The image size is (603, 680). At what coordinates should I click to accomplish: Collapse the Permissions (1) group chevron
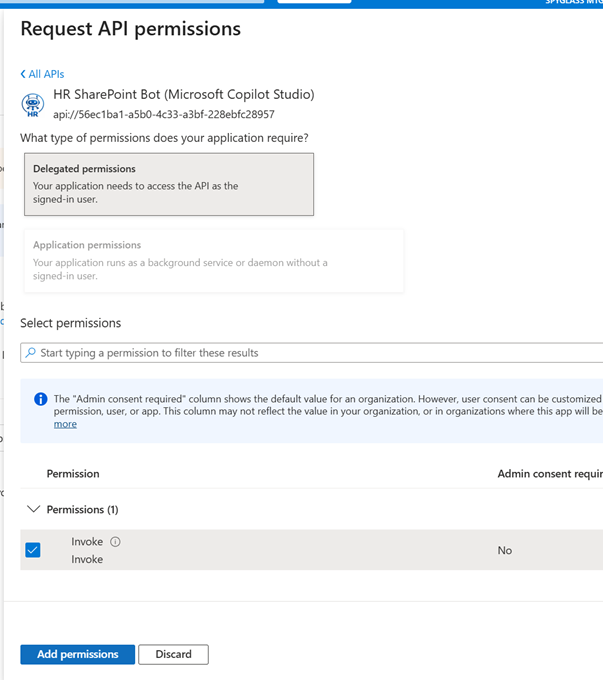33,509
